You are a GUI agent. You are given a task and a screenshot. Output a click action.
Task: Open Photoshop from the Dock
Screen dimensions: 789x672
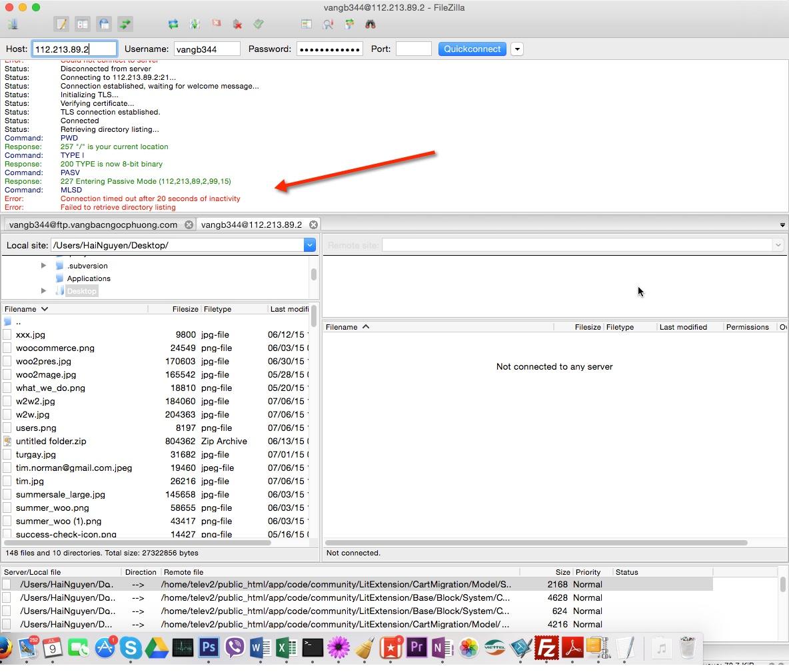208,647
